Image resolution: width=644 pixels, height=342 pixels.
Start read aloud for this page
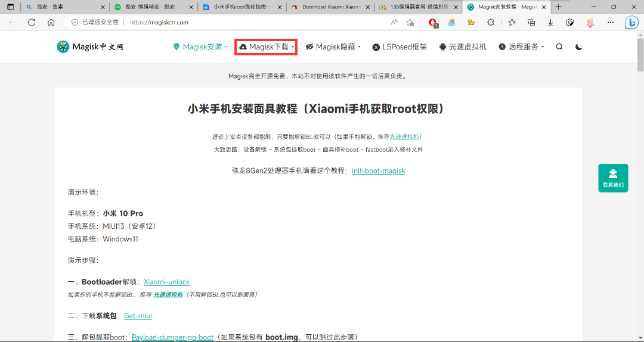click(x=394, y=23)
